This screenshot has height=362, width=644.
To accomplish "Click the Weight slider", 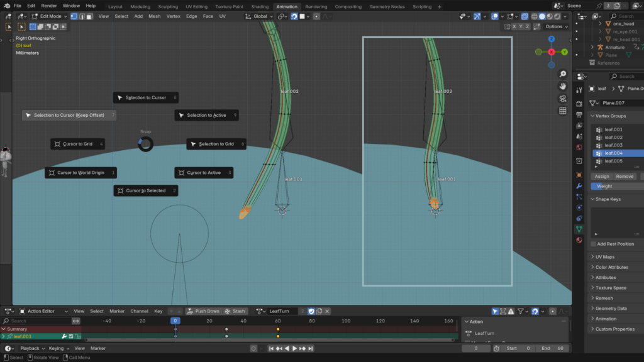I will [618, 186].
